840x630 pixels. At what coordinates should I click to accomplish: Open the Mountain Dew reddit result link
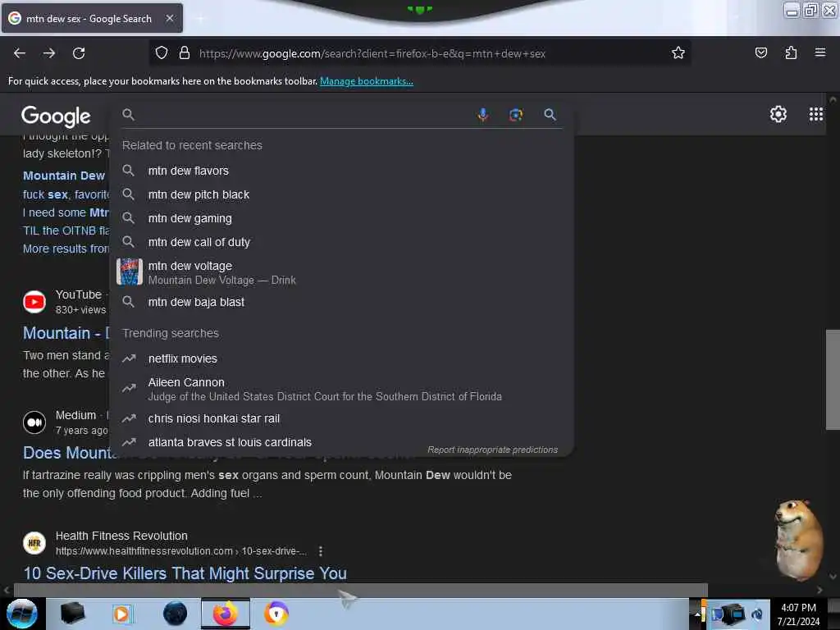point(64,176)
